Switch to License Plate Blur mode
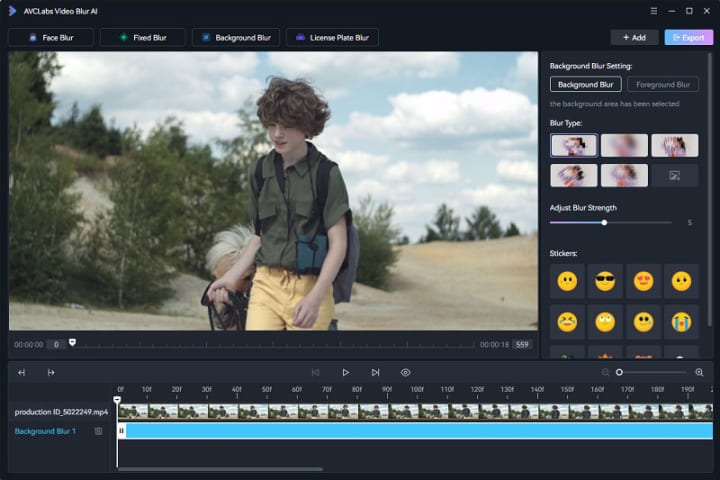 (x=330, y=38)
